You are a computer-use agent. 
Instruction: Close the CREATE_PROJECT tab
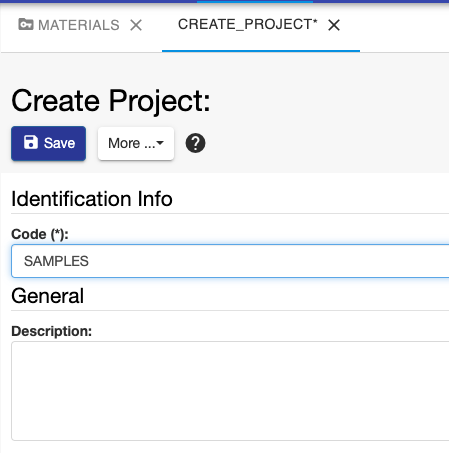[x=334, y=25]
